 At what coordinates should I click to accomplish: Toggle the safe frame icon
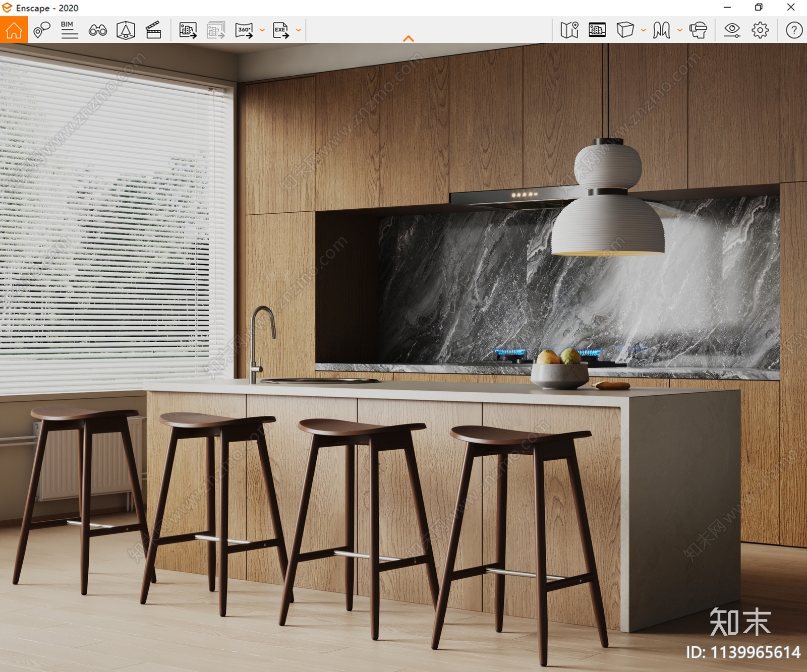(x=597, y=30)
